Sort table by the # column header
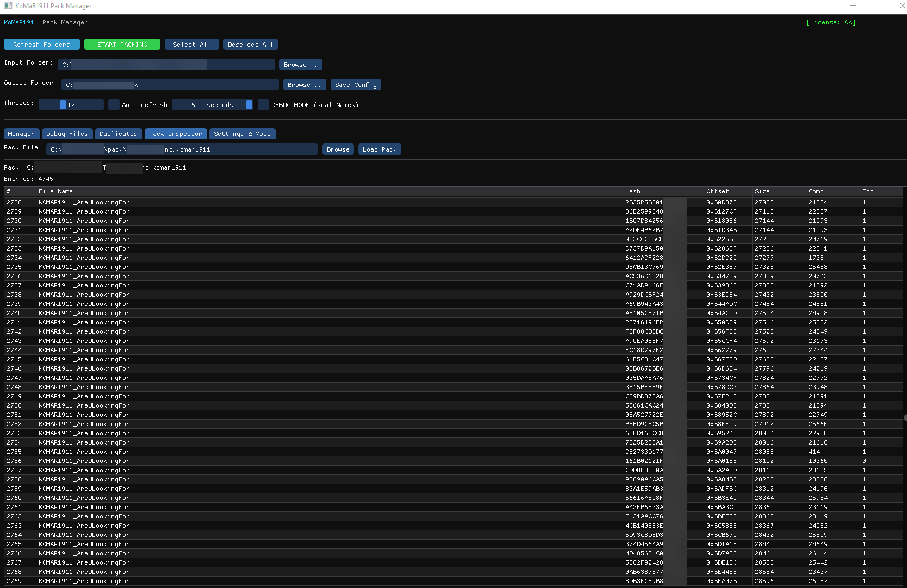907x588 pixels. 20,191
